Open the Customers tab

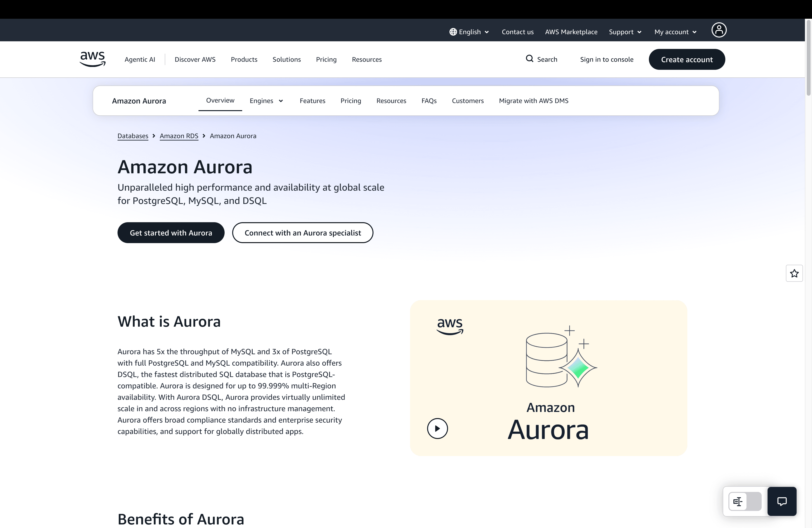(x=468, y=101)
